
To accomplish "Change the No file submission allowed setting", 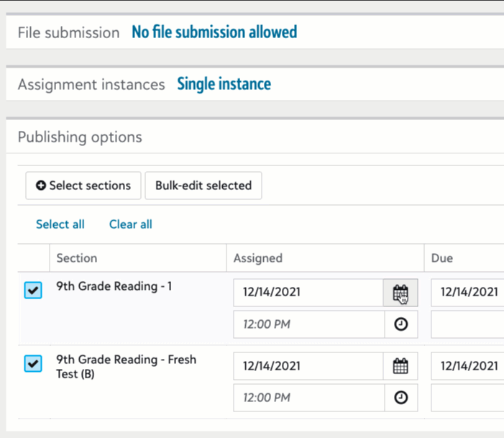I will pos(214,32).
